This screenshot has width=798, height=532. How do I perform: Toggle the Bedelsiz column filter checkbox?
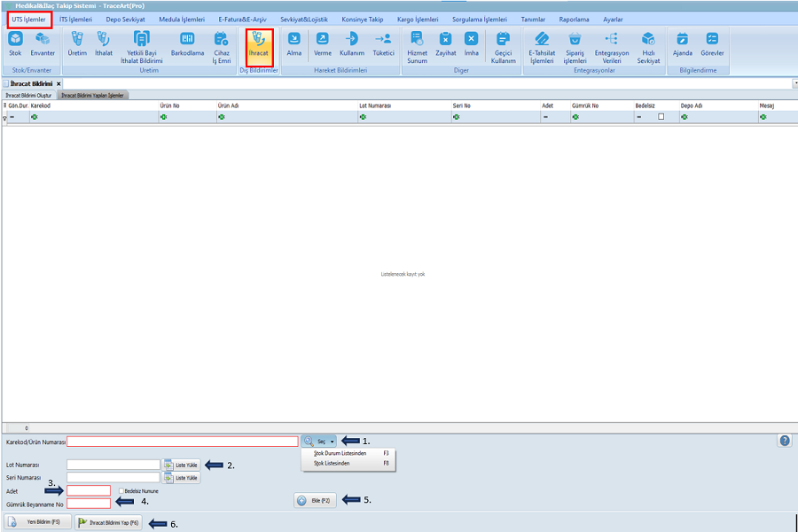coord(661,117)
